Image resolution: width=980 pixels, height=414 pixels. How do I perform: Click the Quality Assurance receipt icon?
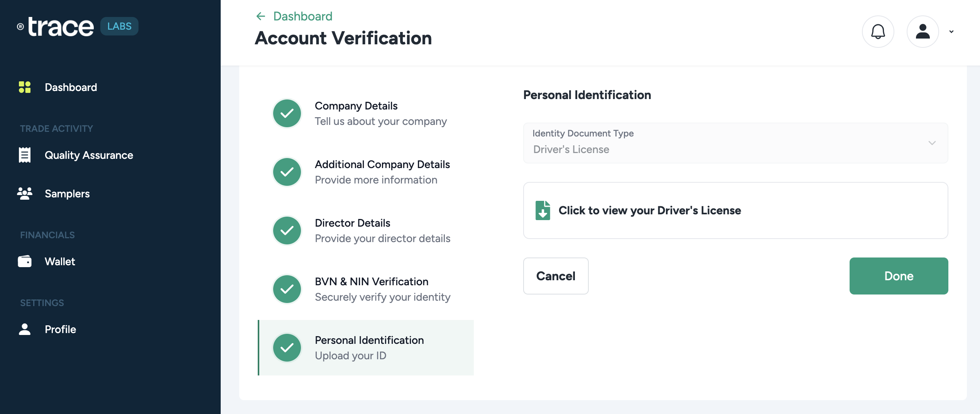point(25,155)
